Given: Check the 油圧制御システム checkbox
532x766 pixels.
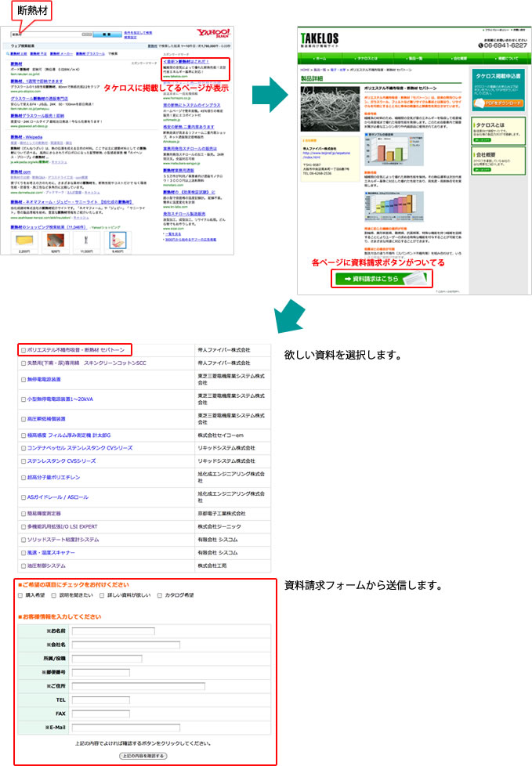Looking at the screenshot, I should click(23, 566).
